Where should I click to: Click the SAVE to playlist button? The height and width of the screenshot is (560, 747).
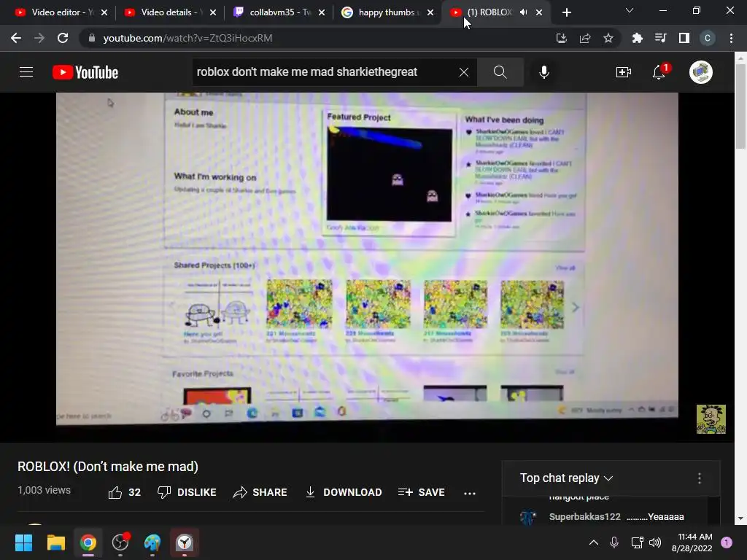422,492
